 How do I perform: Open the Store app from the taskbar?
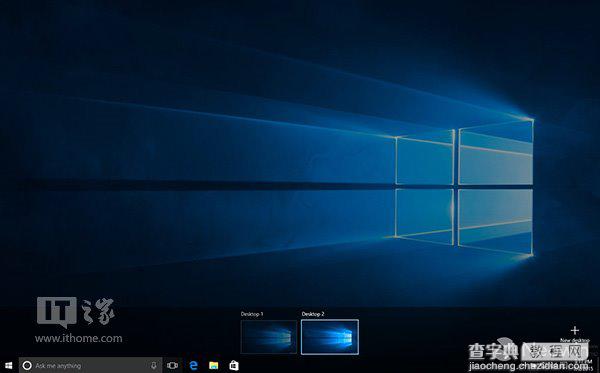coord(234,366)
